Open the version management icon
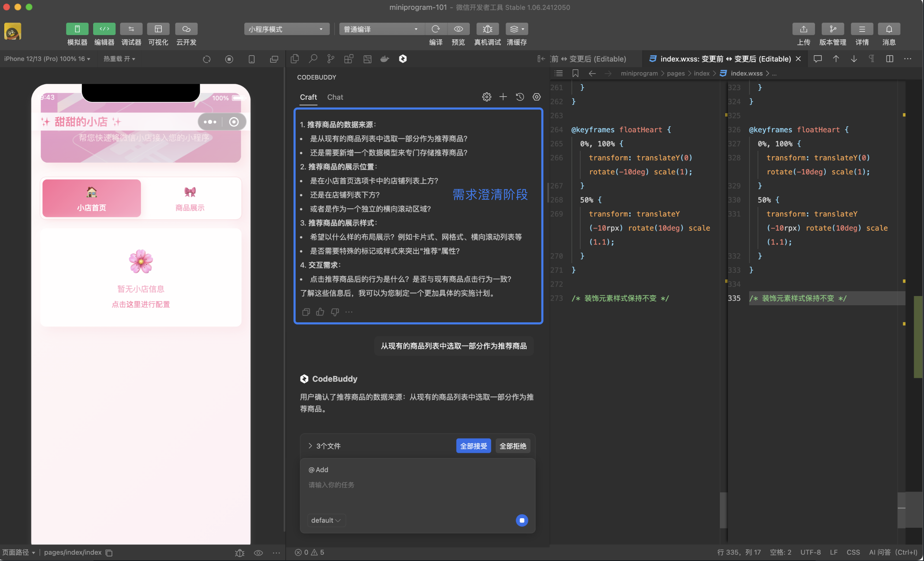 [833, 29]
